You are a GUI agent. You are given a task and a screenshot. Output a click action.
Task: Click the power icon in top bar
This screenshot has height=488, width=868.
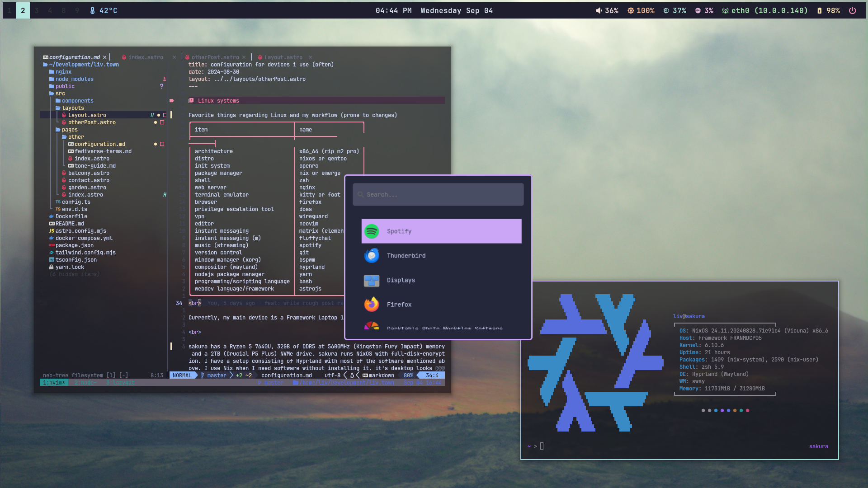pyautogui.click(x=852, y=10)
